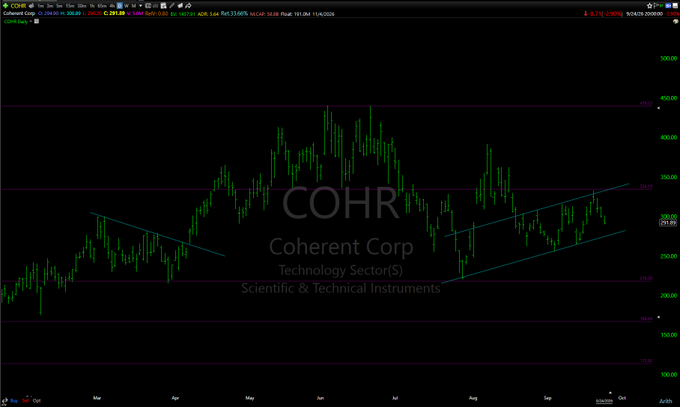Switch to the 30m timeframe
This screenshot has height=407, width=680.
[82, 6]
